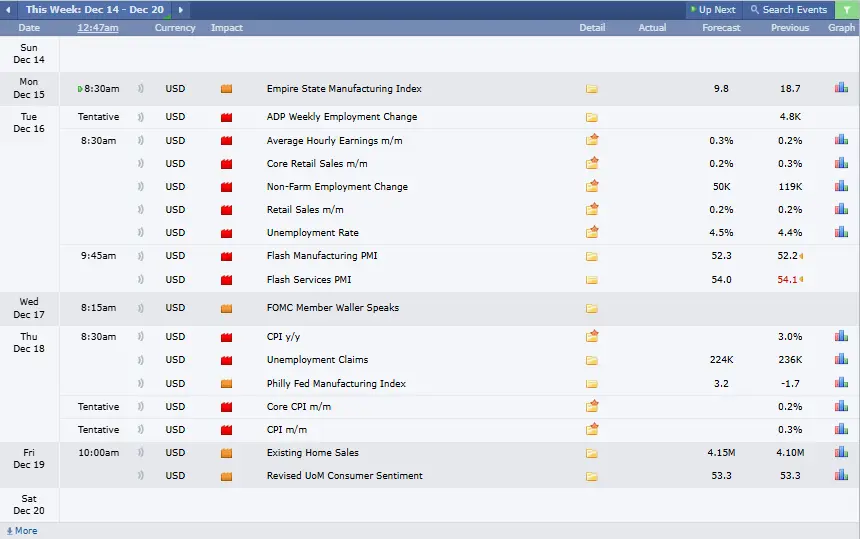The width and height of the screenshot is (860, 539).
Task: Open detail folder for Revised UoM Consumer Sentiment
Action: [591, 476]
